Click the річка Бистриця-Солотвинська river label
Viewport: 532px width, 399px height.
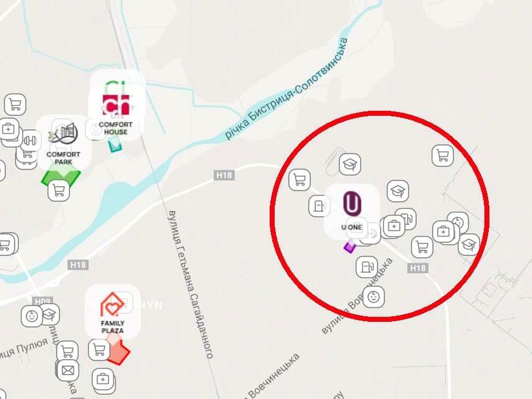tap(287, 89)
